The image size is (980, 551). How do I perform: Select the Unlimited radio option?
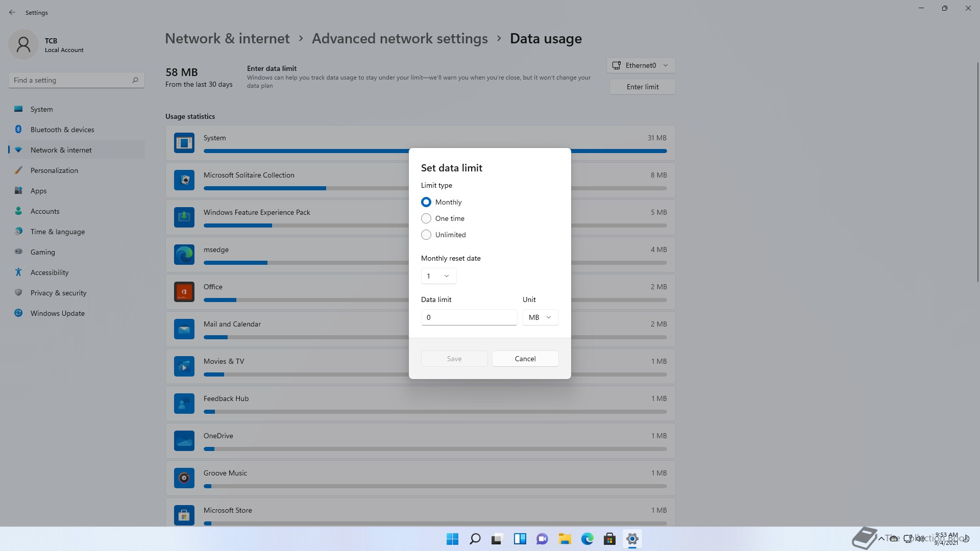(x=426, y=235)
